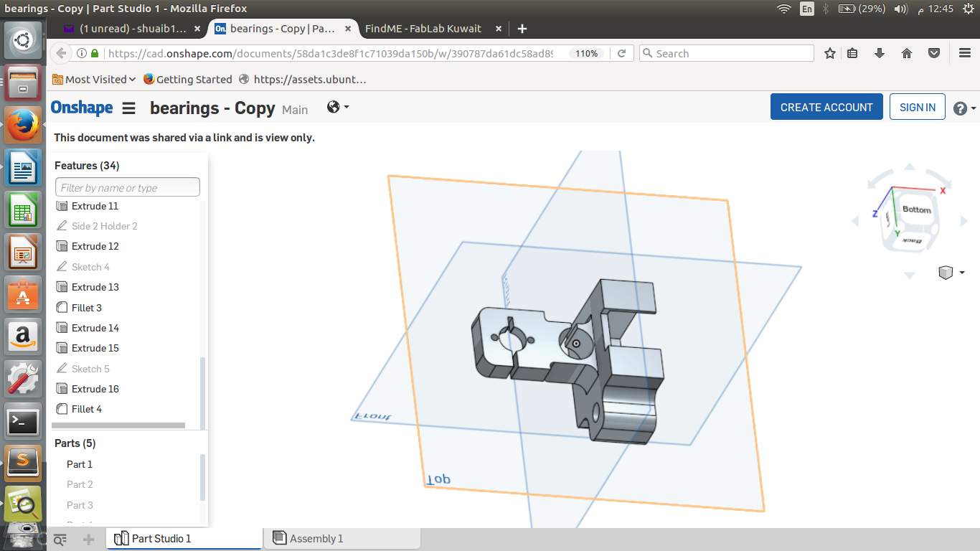This screenshot has height=551, width=980.
Task: Click the Sketch 5 pencil icon
Action: pos(62,369)
